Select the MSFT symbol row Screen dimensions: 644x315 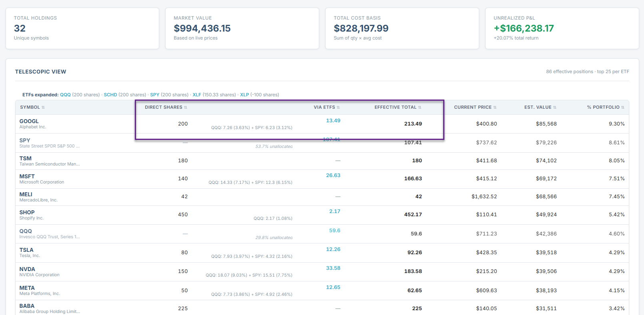[322, 179]
